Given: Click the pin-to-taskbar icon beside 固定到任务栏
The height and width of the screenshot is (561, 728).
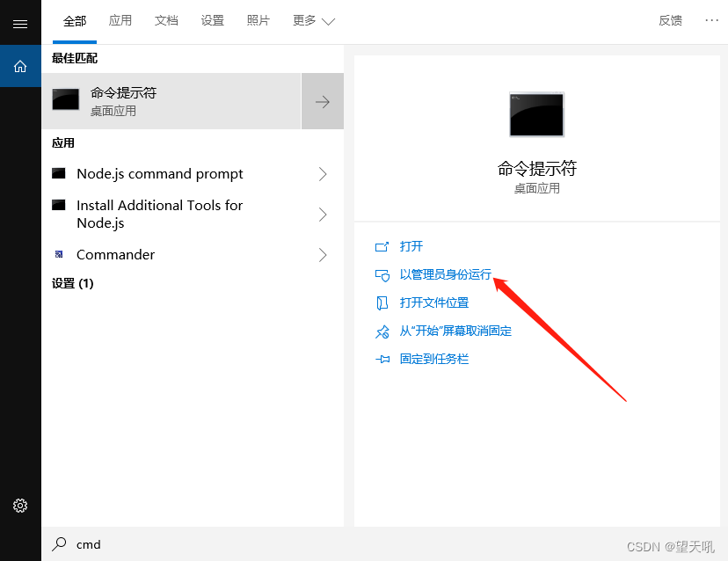Looking at the screenshot, I should (383, 359).
